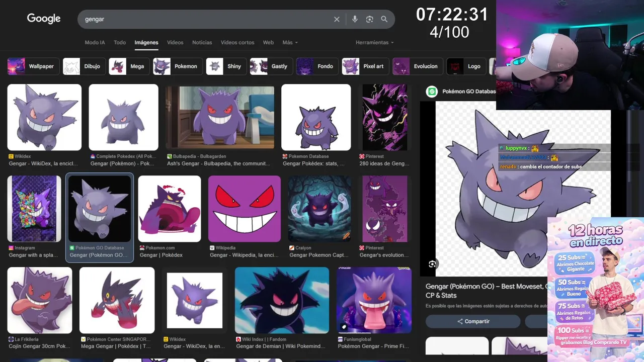Screen dimensions: 644x362
Task: Open the Vídeos tab
Action: click(x=175, y=43)
